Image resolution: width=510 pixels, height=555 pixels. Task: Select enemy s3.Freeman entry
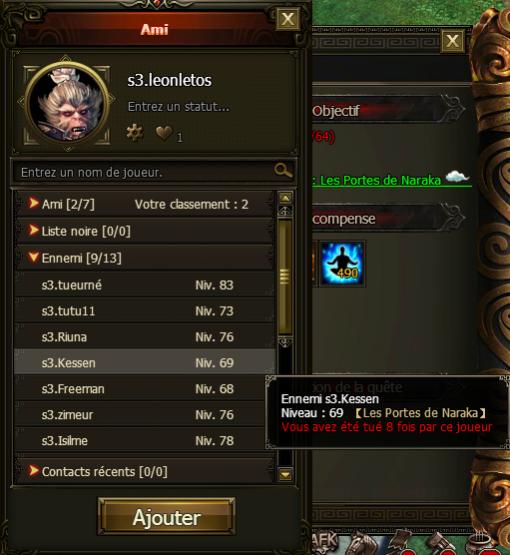(x=145, y=389)
